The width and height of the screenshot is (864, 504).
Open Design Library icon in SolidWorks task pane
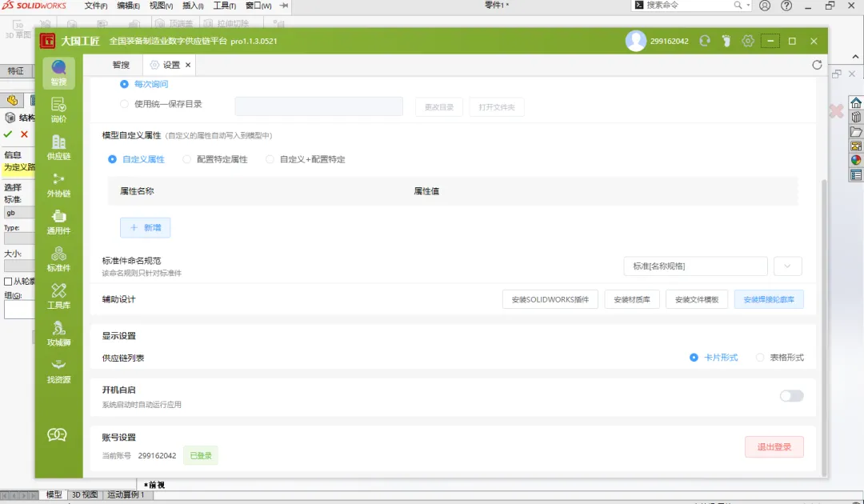pyautogui.click(x=856, y=117)
